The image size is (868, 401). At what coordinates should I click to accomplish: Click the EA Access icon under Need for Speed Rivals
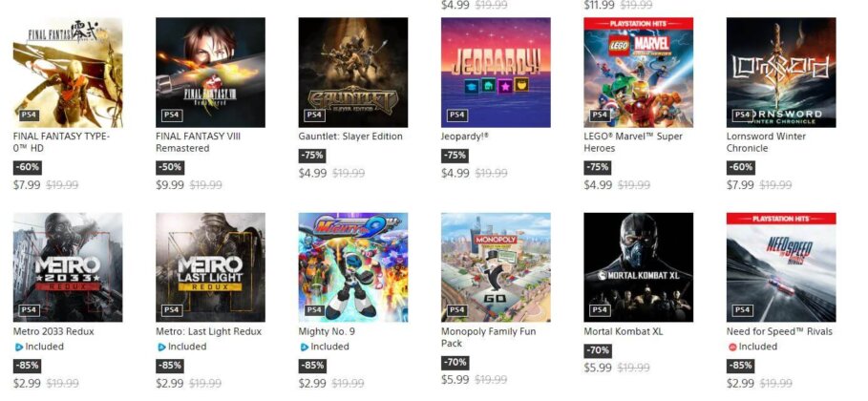click(731, 347)
